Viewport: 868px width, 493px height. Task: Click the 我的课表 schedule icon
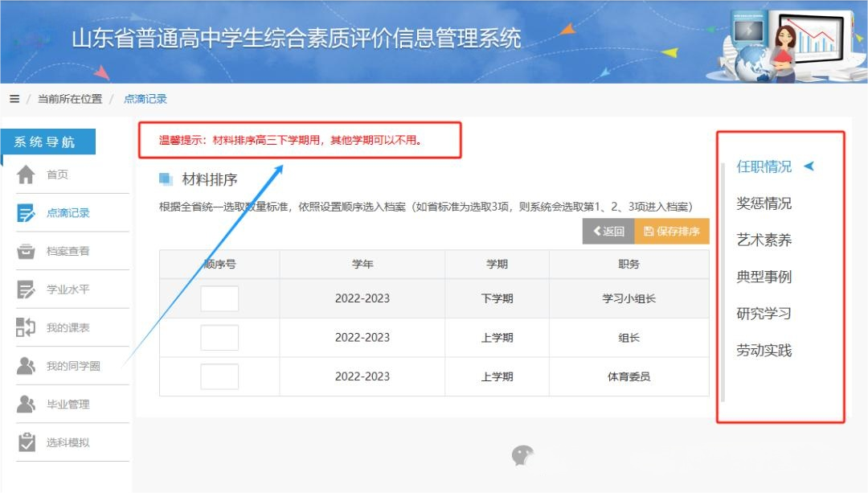(27, 327)
